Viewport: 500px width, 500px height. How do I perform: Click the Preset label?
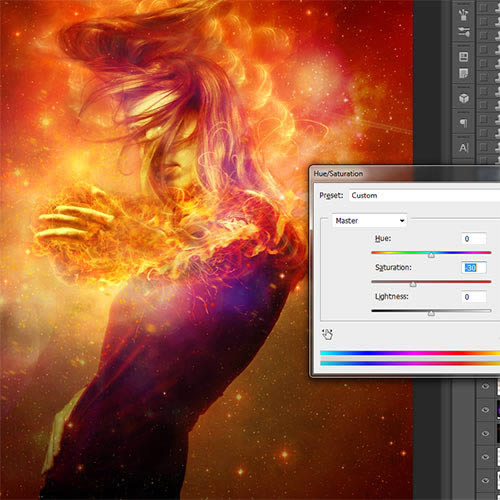pyautogui.click(x=331, y=195)
